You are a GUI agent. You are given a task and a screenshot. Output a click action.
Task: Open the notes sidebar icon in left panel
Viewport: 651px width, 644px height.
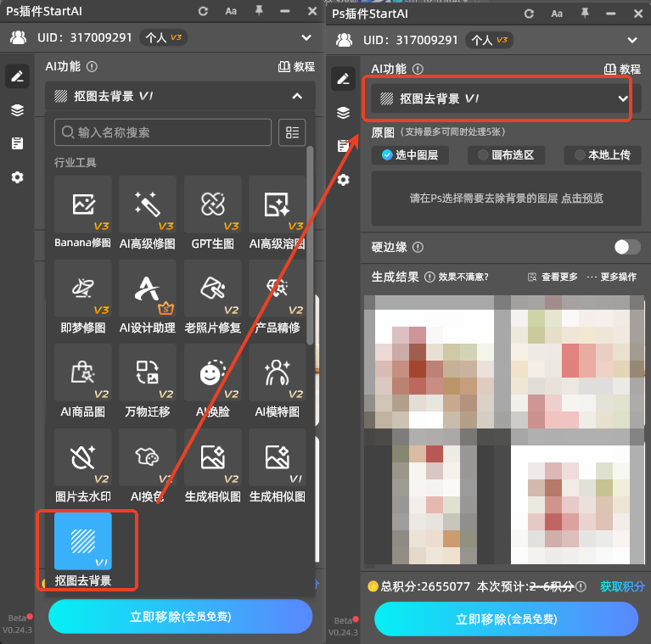17,143
